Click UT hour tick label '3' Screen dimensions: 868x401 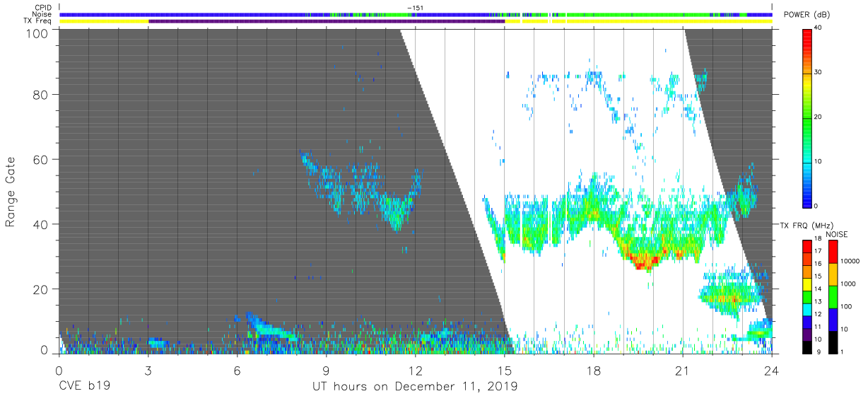(148, 370)
